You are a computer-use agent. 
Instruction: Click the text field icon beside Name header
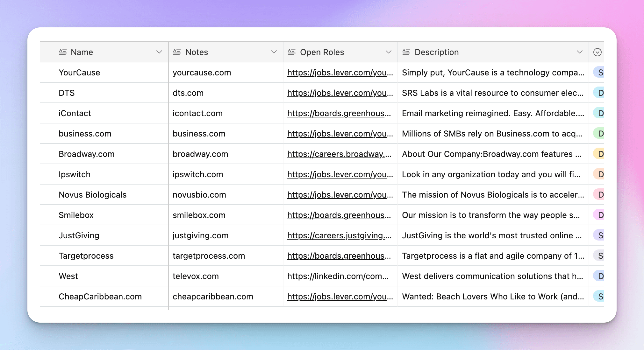63,52
